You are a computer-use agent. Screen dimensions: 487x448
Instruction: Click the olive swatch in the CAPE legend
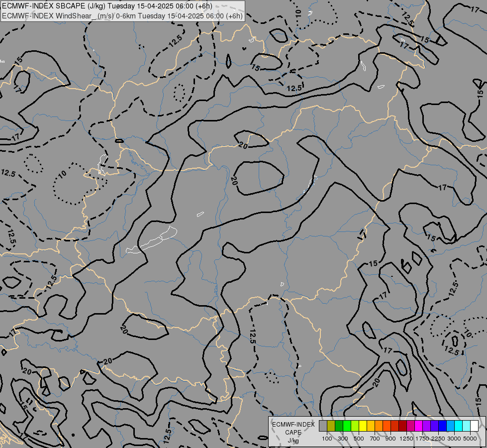pos(331,426)
